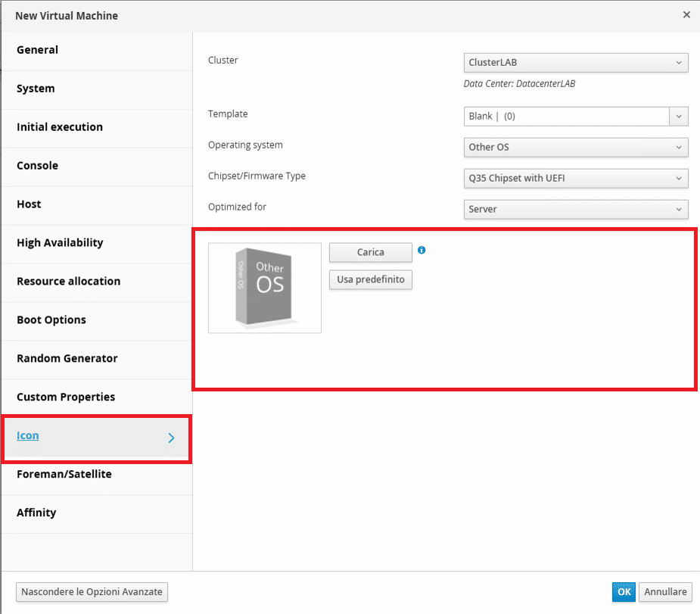This screenshot has width=700, height=614.
Task: Click the chevron arrow on Icon tab
Action: tap(172, 438)
